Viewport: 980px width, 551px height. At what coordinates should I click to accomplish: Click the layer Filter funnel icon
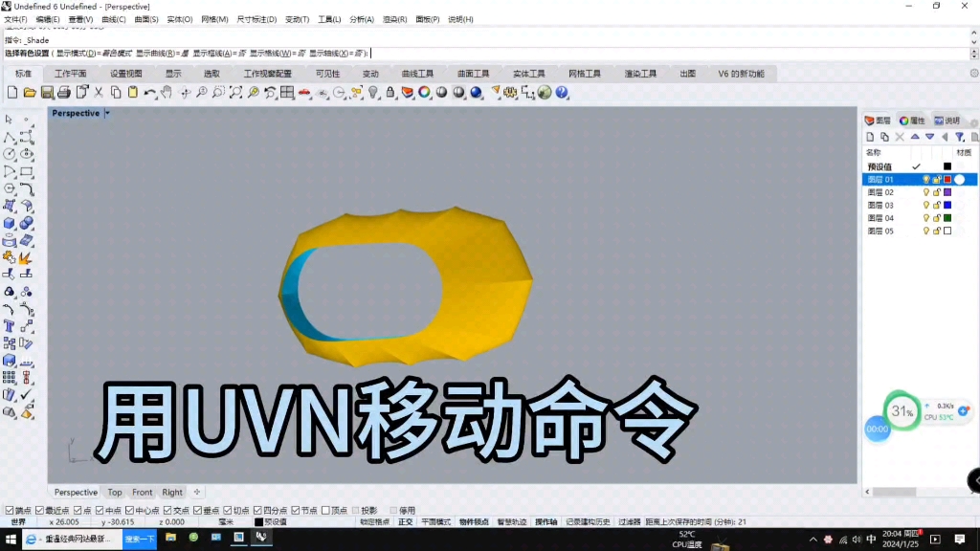pos(960,137)
